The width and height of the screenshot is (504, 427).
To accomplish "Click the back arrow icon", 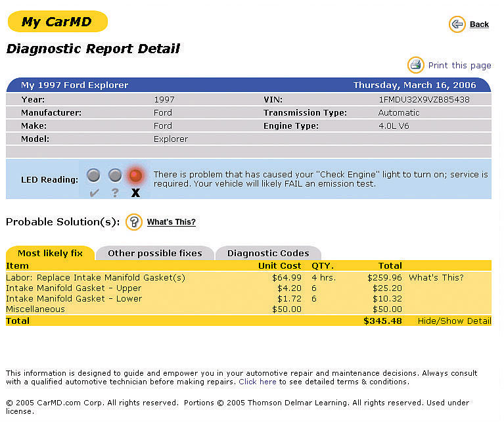I will (457, 24).
